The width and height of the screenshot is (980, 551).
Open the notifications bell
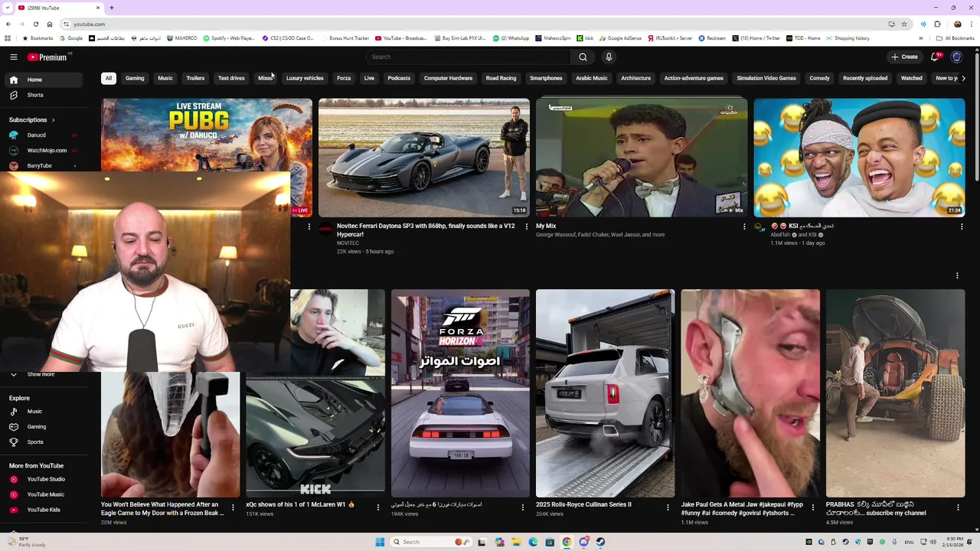pos(935,57)
